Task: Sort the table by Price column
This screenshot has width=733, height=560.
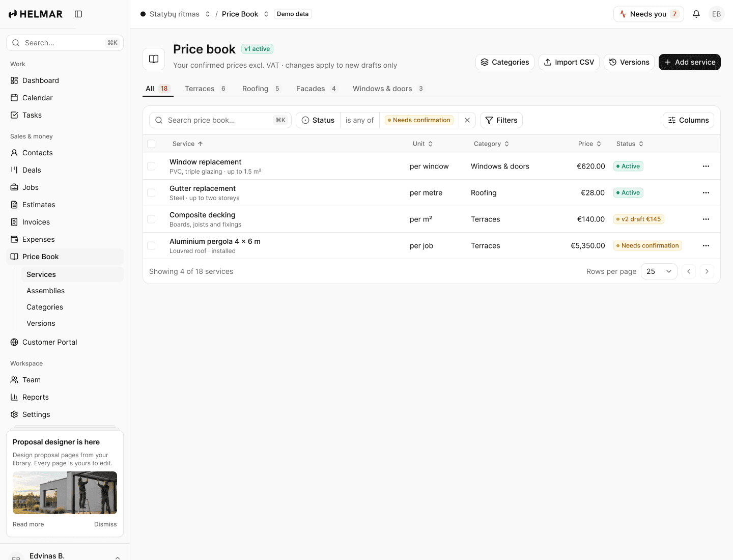Action: click(590, 144)
